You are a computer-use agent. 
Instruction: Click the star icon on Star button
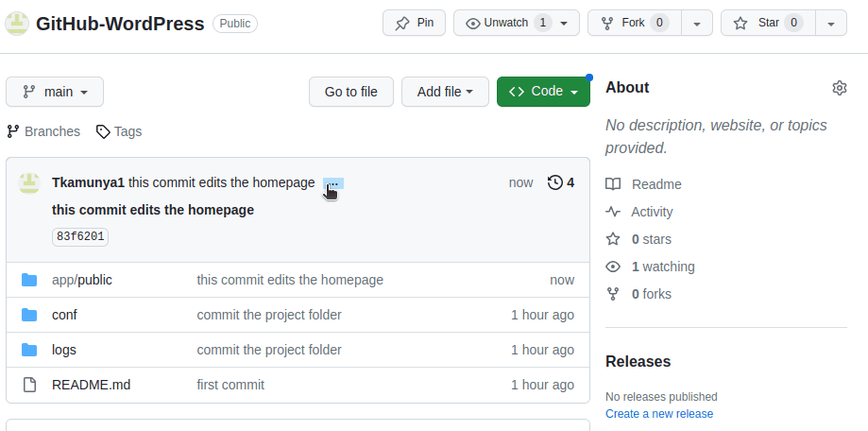click(x=740, y=24)
